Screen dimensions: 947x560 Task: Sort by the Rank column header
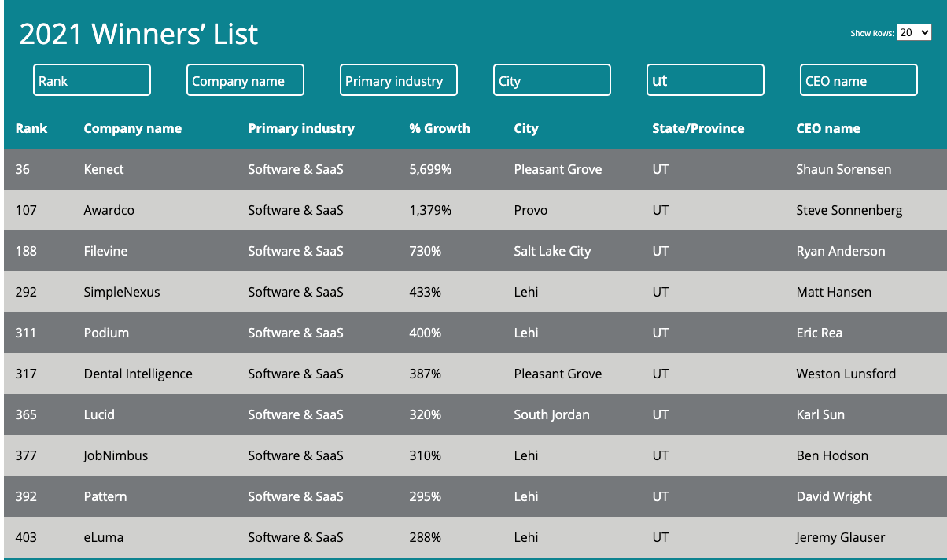coord(31,128)
